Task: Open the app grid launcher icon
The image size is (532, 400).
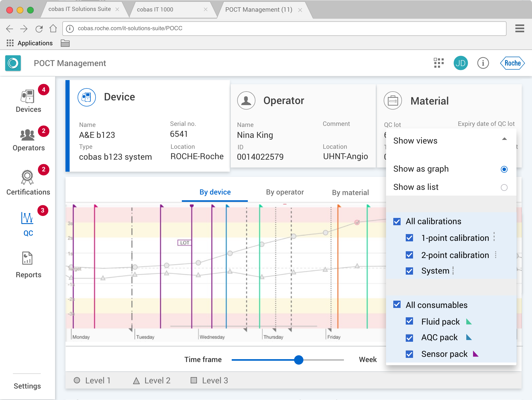Action: tap(439, 63)
